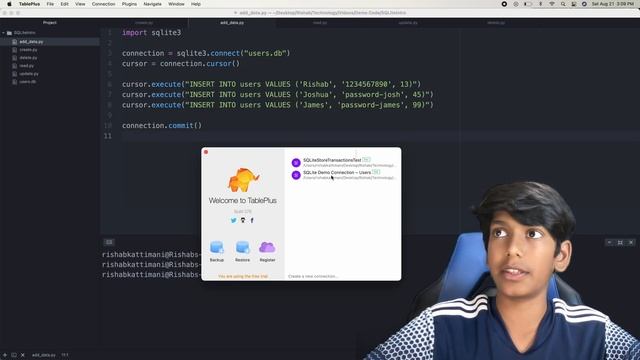Add new terminal via plus icon
Image resolution: width=640 pixels, height=360 pixels.
(4, 355)
